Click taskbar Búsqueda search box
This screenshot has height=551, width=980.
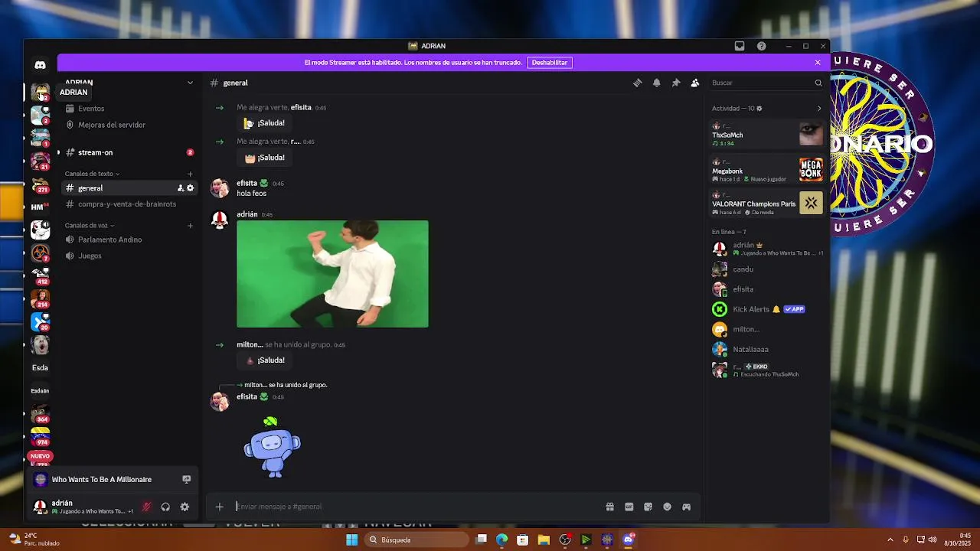click(x=416, y=540)
